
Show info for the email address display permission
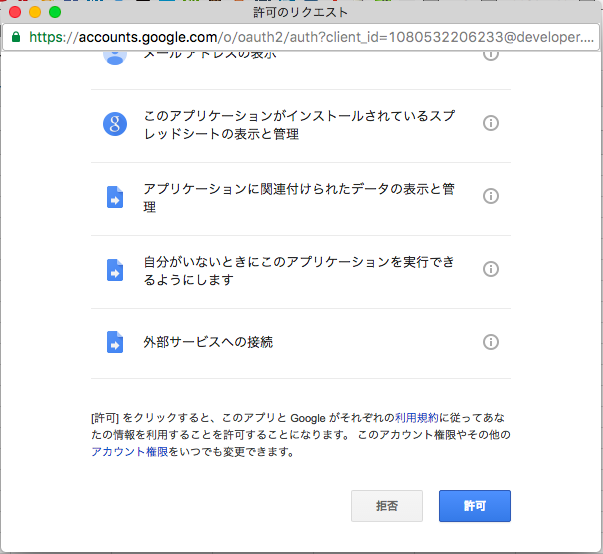tap(491, 54)
